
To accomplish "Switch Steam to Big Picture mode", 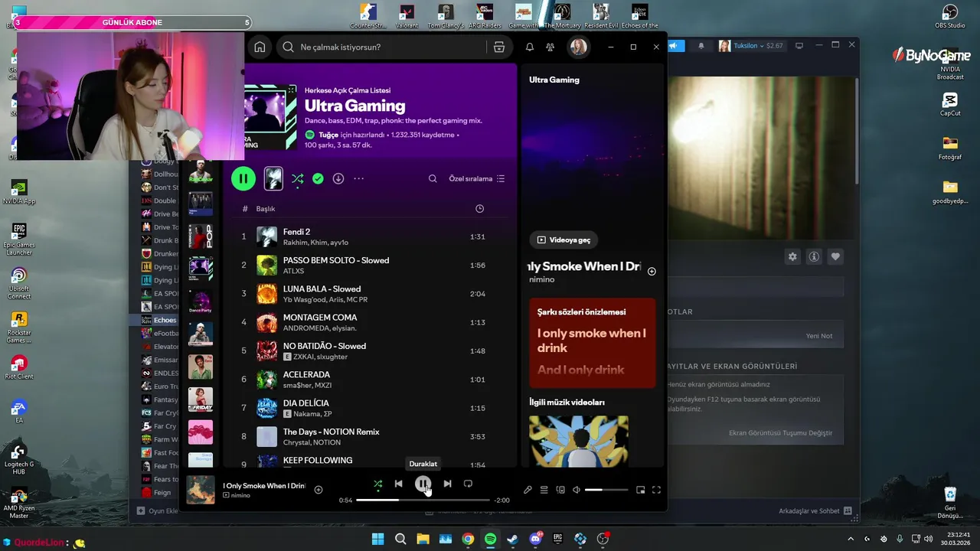I will (x=799, y=46).
